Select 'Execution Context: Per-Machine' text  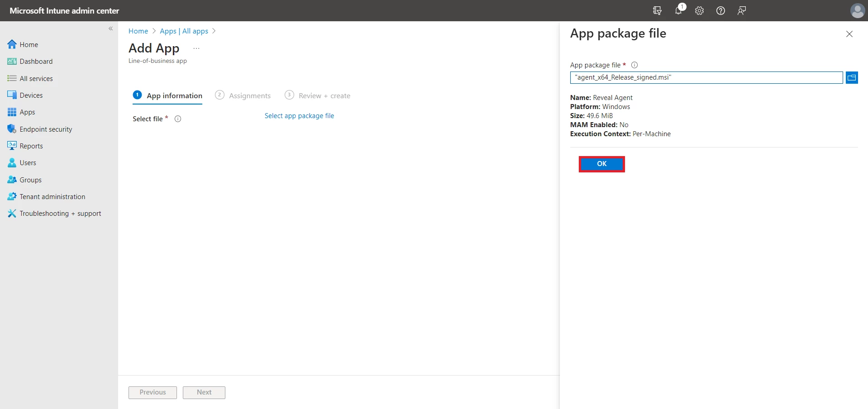620,134
